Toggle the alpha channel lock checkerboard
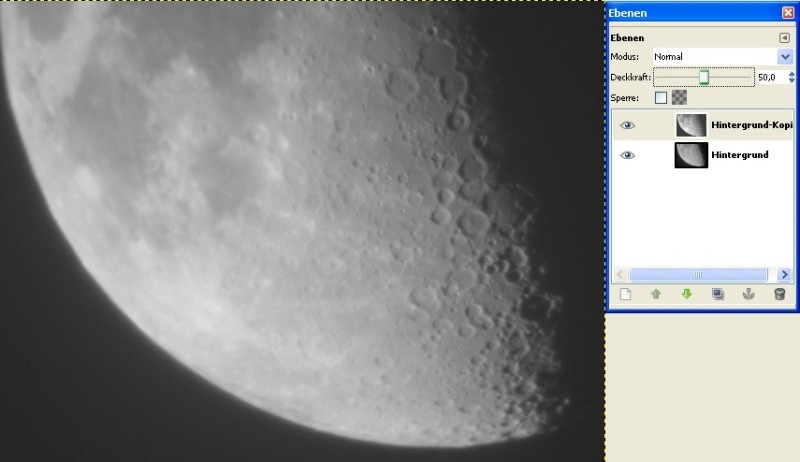This screenshot has width=800, height=462. pos(679,97)
